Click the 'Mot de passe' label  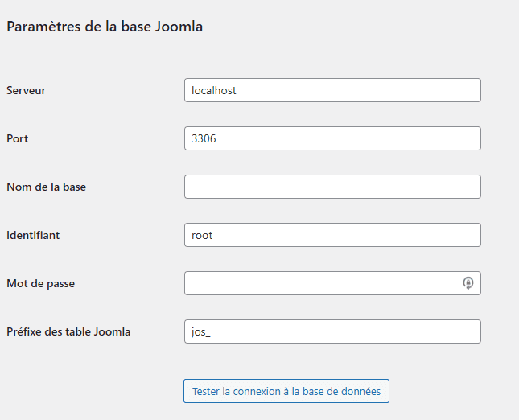click(41, 284)
